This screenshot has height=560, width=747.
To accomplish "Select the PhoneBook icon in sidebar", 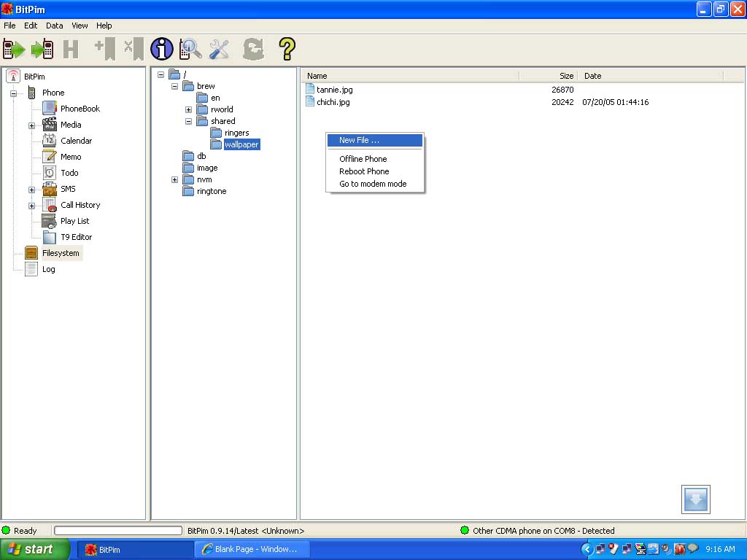I will (50, 108).
